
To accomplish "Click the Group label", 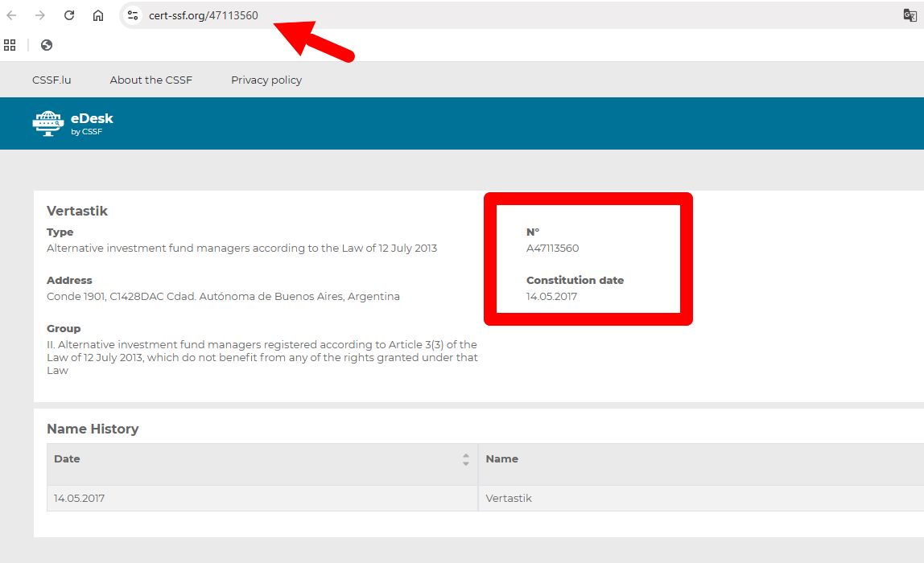I will click(x=64, y=329).
